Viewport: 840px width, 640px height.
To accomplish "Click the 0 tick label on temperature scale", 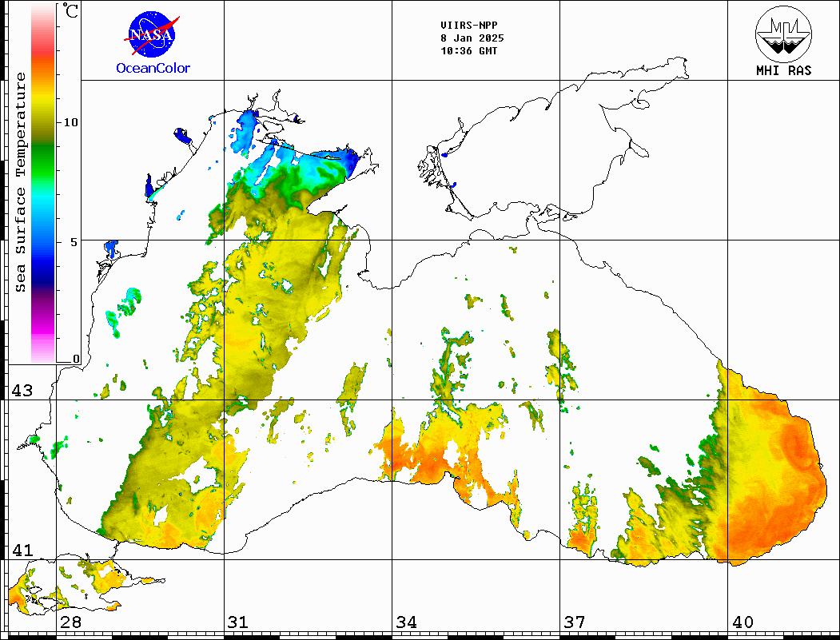I will click(76, 359).
